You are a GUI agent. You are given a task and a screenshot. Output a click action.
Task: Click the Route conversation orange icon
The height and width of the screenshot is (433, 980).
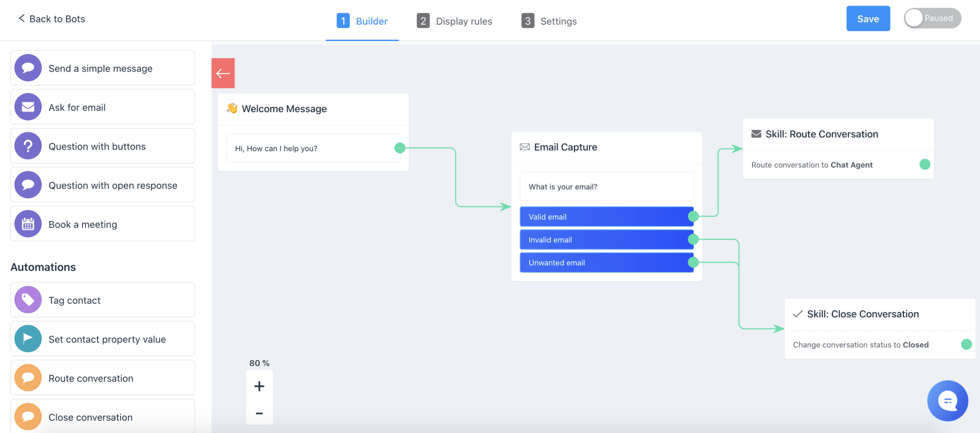(28, 378)
